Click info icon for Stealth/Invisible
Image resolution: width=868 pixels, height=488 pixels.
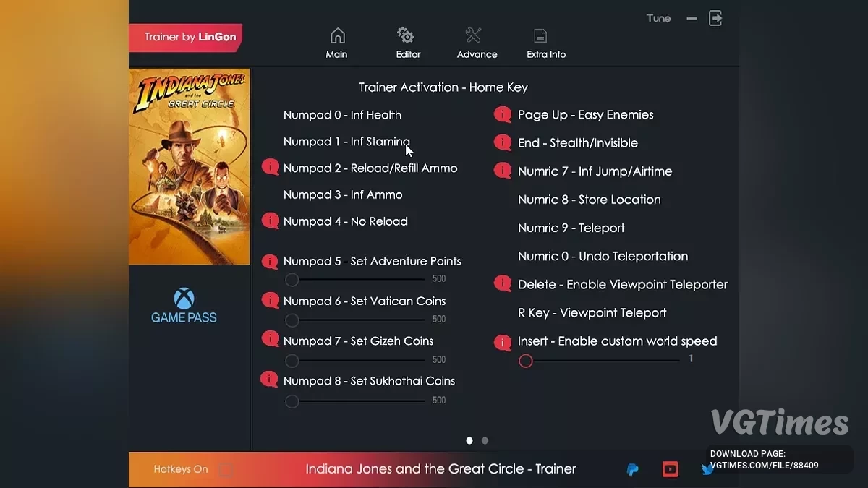click(503, 143)
